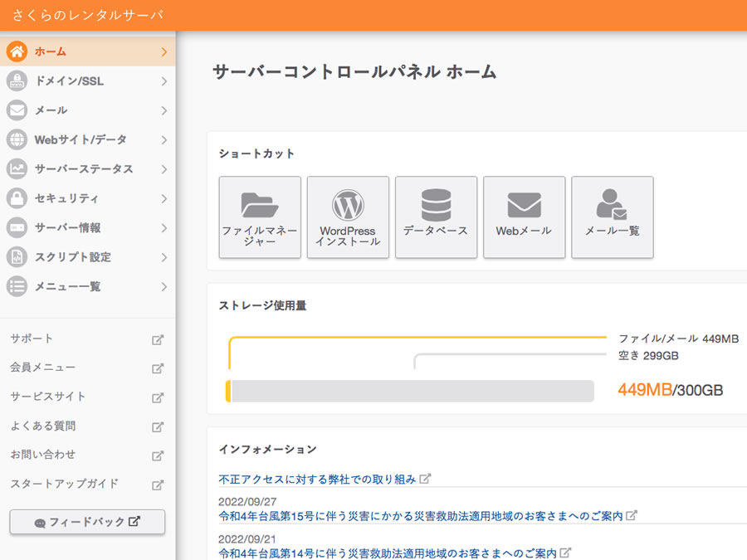Expand the メール menu chevron
The image size is (747, 560).
tap(164, 110)
